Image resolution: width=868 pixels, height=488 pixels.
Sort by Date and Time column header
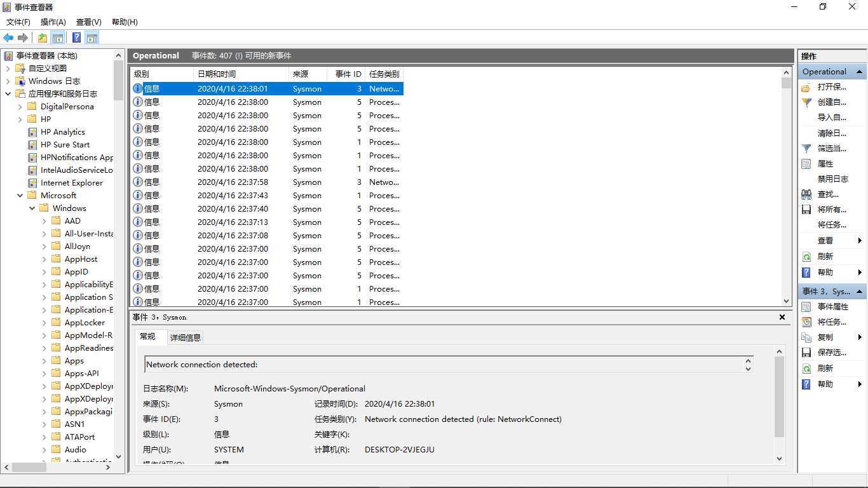point(241,74)
